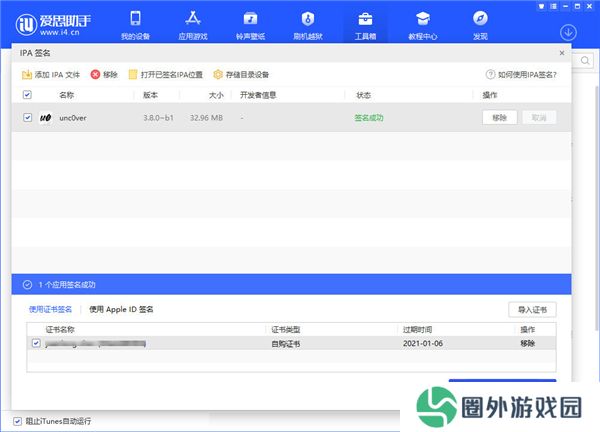Click the shirt skin icon in title bar
600x432 pixels.
(541, 6)
